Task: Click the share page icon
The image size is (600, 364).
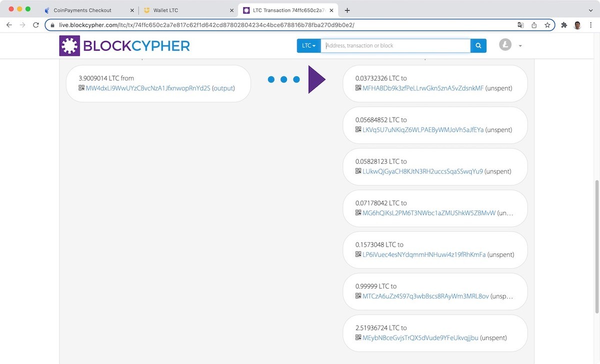Action: 534,25
